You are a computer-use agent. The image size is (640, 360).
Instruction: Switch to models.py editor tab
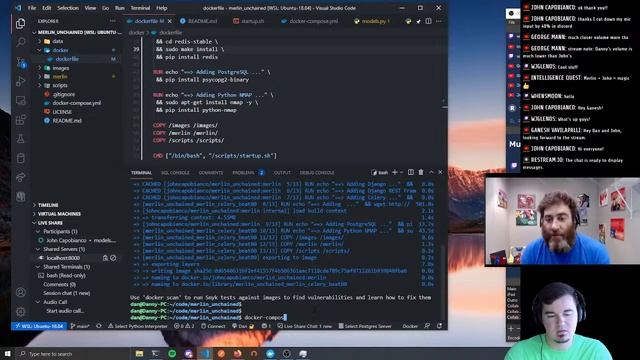tap(372, 21)
